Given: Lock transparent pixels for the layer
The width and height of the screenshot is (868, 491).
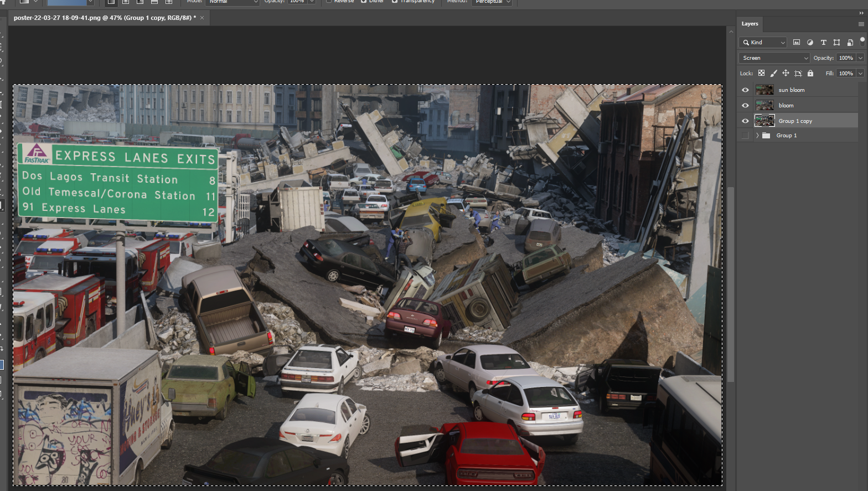Looking at the screenshot, I should (x=761, y=73).
